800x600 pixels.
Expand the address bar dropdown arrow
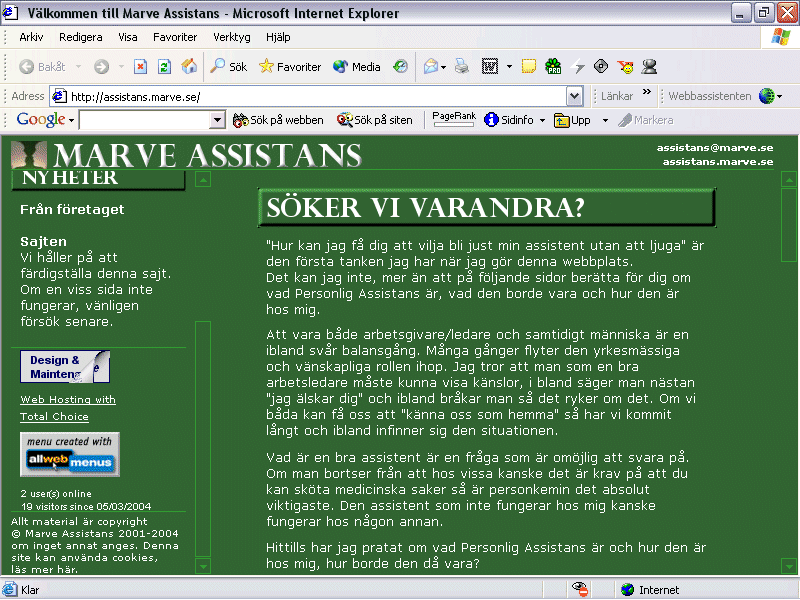click(x=574, y=96)
